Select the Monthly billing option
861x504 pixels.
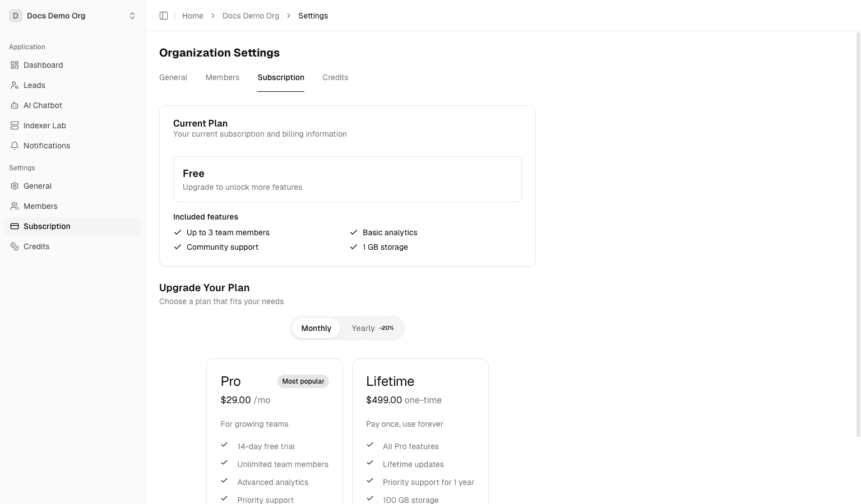click(316, 328)
